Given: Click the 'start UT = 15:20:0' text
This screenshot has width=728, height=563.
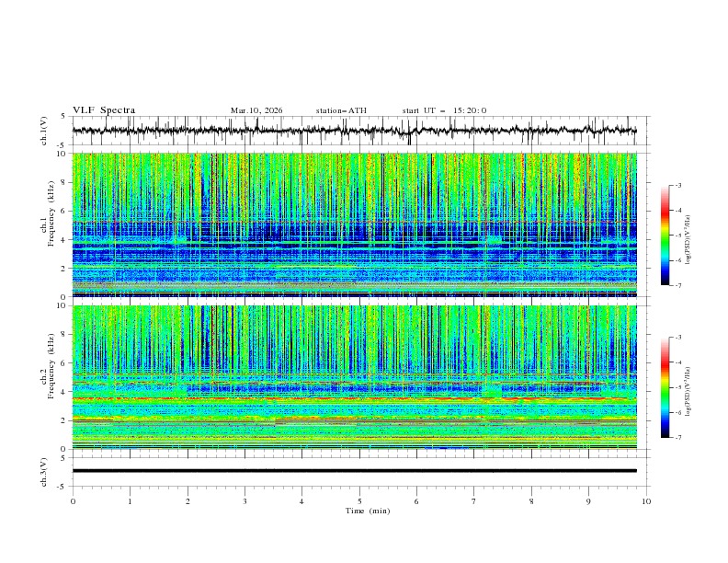Looking at the screenshot, I should (444, 110).
